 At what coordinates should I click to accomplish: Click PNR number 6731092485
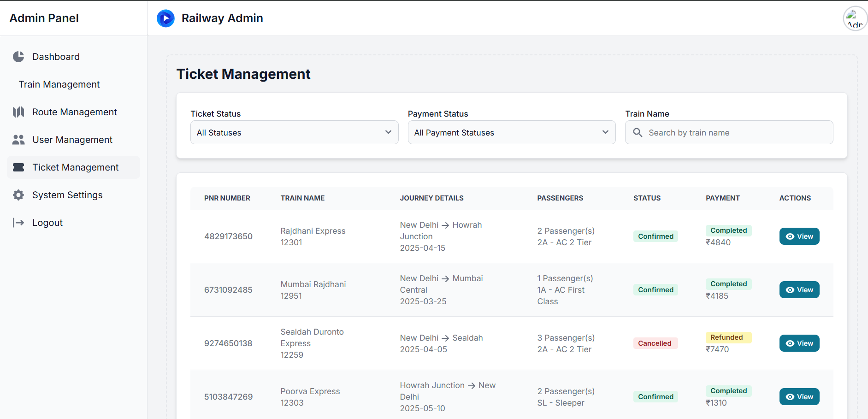click(x=228, y=290)
